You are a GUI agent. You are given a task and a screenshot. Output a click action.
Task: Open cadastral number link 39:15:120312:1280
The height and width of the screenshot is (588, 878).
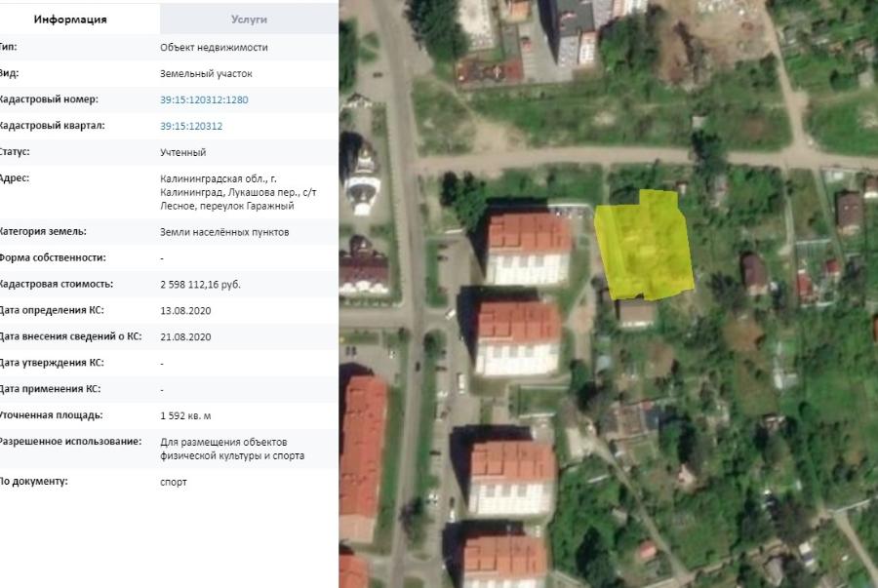click(x=204, y=99)
